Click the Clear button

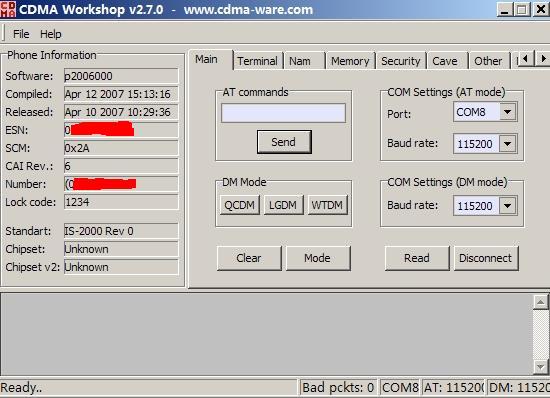click(249, 258)
